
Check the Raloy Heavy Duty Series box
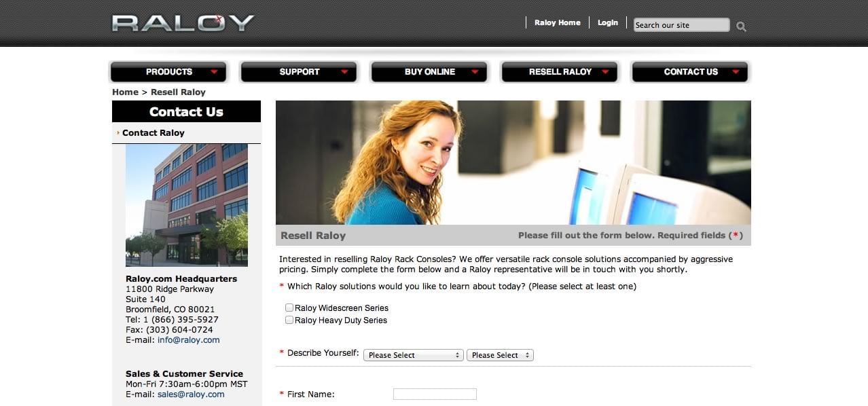click(289, 320)
